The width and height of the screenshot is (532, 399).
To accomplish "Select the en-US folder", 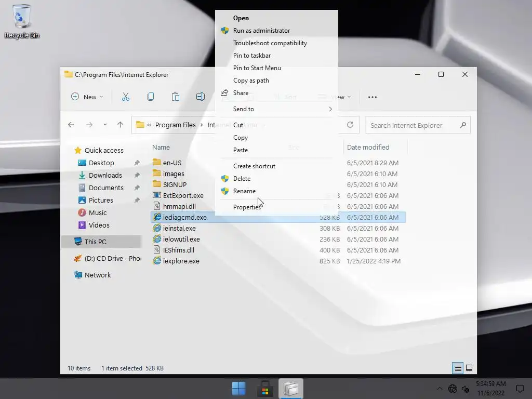I will pyautogui.click(x=172, y=163).
